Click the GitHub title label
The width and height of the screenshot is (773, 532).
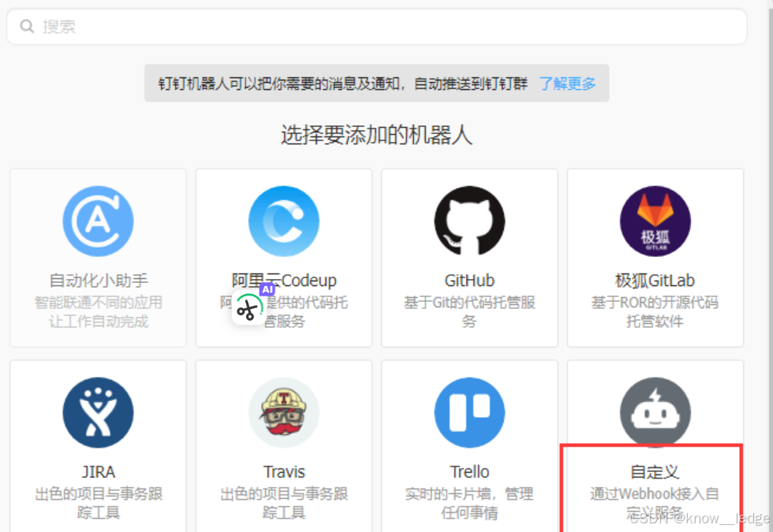pos(469,281)
